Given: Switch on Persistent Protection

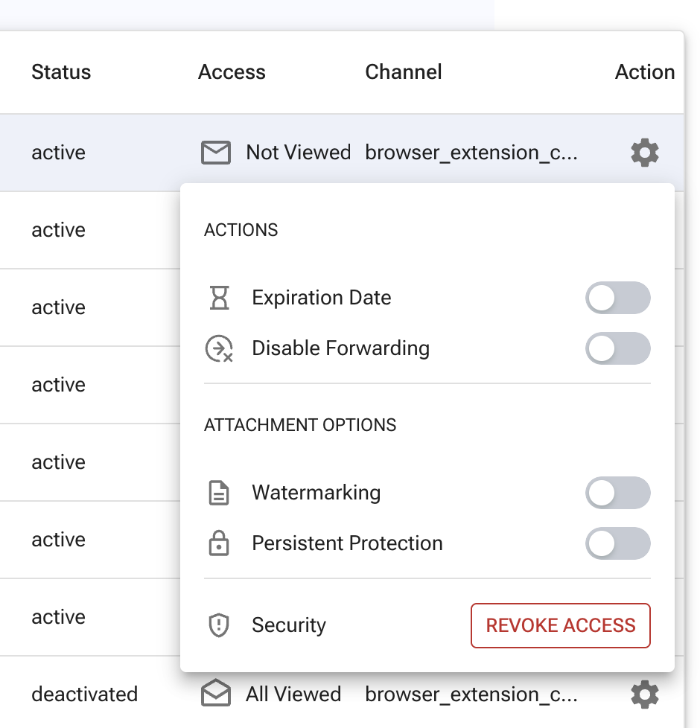Looking at the screenshot, I should coord(617,543).
